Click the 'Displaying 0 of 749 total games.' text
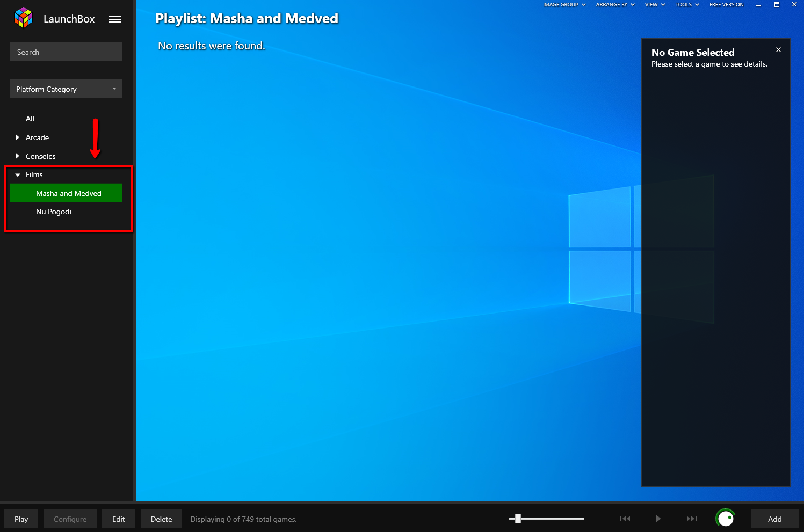This screenshot has width=804, height=532. pyautogui.click(x=243, y=519)
